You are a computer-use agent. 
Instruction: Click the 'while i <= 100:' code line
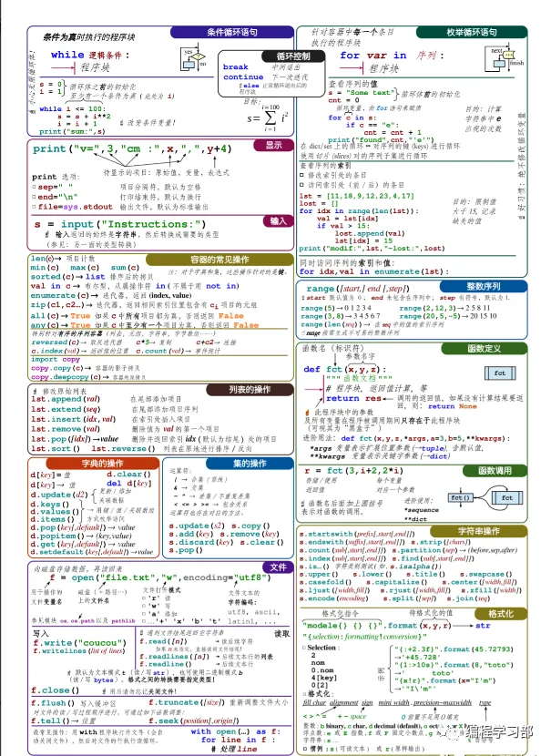tap(73, 109)
